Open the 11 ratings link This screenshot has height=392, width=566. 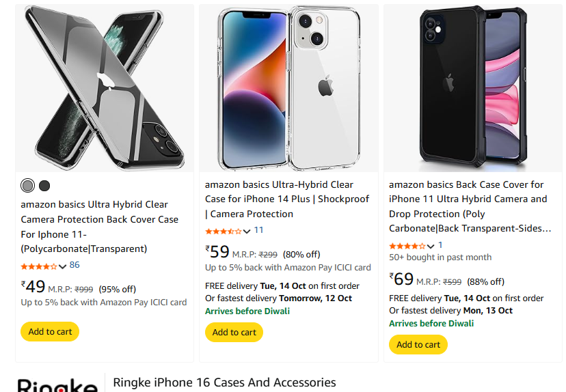[258, 230]
